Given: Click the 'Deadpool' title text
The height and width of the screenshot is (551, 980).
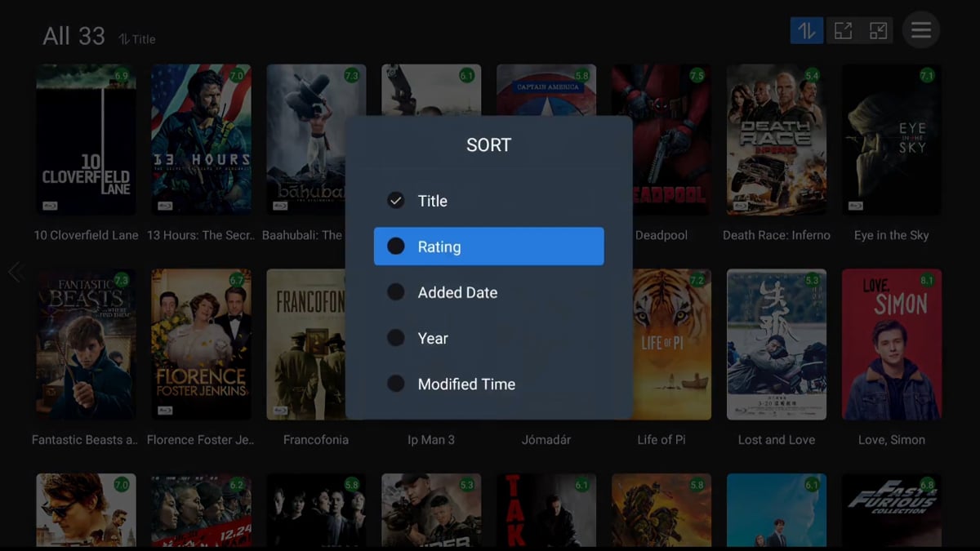Looking at the screenshot, I should (x=661, y=235).
